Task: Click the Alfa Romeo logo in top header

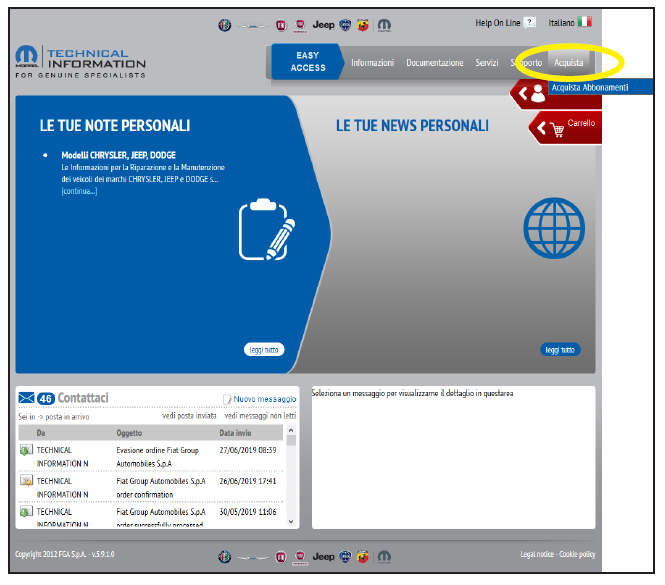Action: coord(224,25)
